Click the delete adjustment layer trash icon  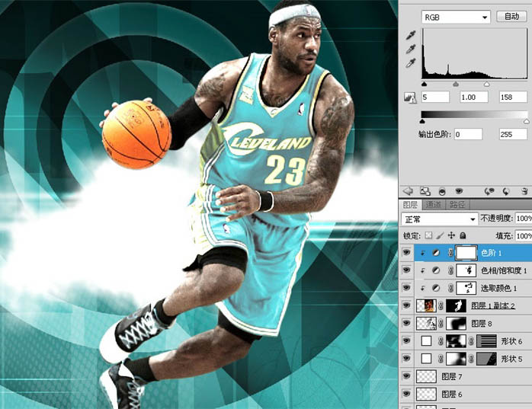click(524, 191)
